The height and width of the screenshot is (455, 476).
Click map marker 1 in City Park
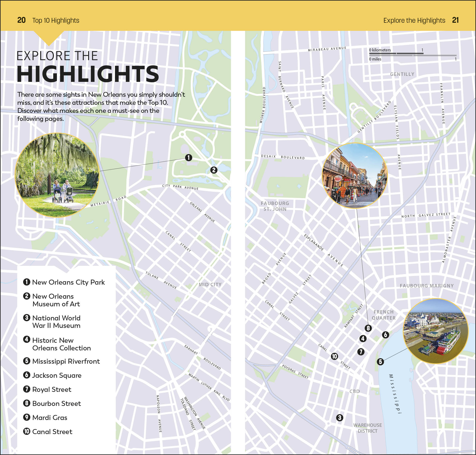point(189,158)
